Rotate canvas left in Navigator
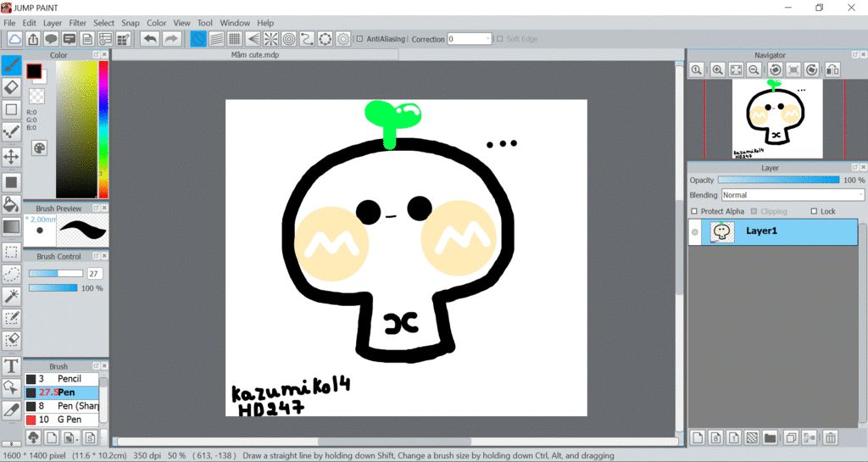868x462 pixels. click(776, 70)
